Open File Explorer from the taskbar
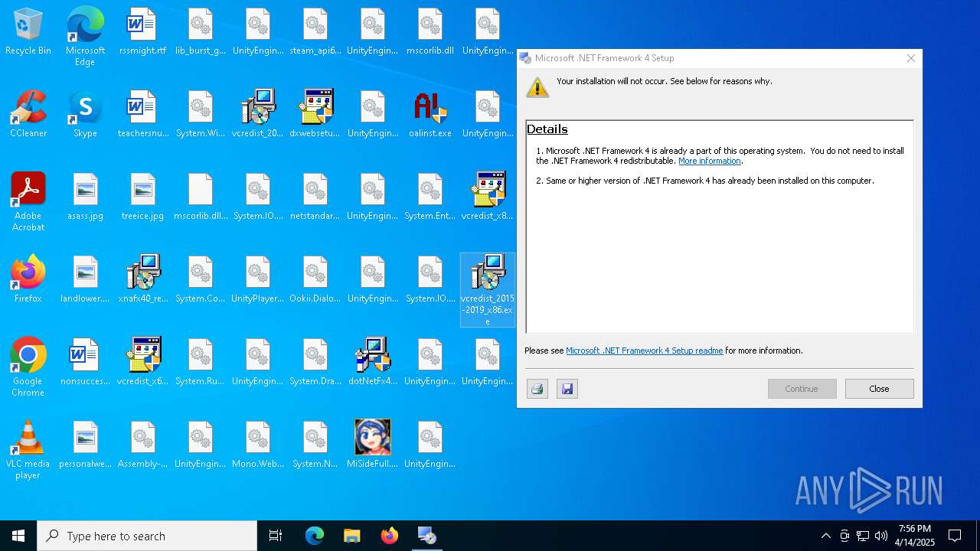 [x=351, y=536]
